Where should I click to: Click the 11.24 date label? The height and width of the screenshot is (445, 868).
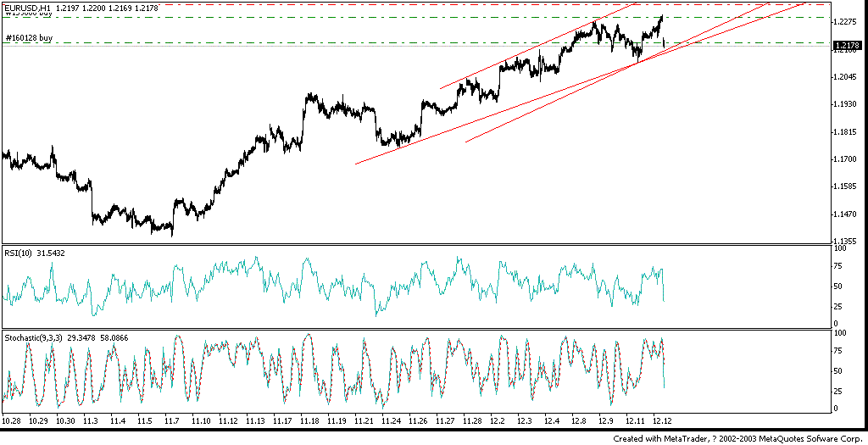[x=390, y=421]
